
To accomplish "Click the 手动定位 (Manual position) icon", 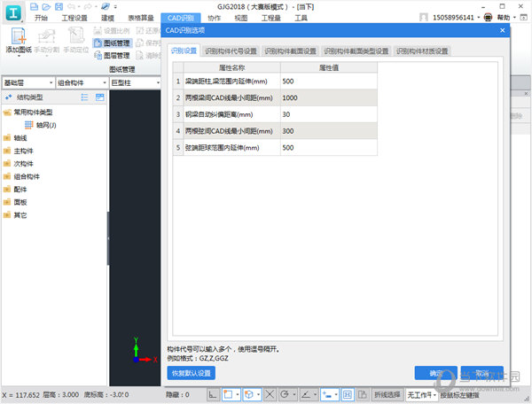I will coord(76,35).
